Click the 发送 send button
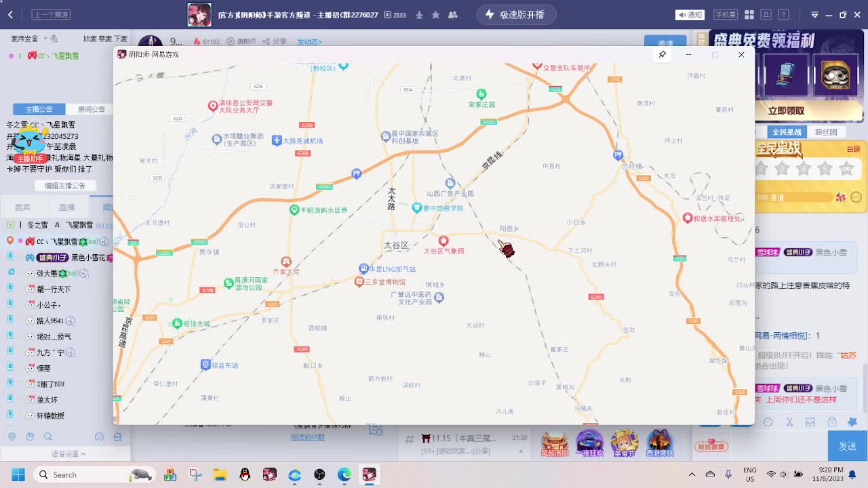Screen dimensions: 868x488 [847, 446]
